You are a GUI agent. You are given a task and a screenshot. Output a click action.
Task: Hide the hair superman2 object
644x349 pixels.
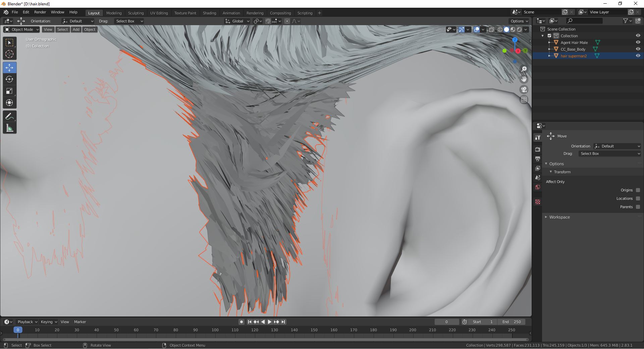click(x=638, y=56)
